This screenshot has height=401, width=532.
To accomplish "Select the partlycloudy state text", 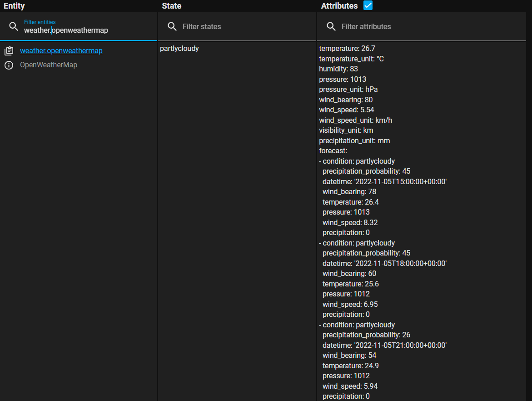I will [x=179, y=48].
